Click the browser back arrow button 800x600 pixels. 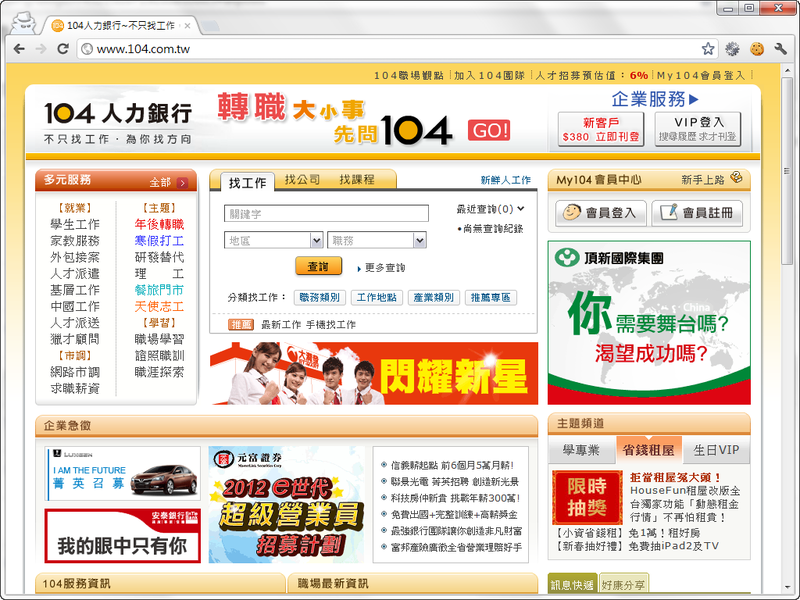coord(19,48)
